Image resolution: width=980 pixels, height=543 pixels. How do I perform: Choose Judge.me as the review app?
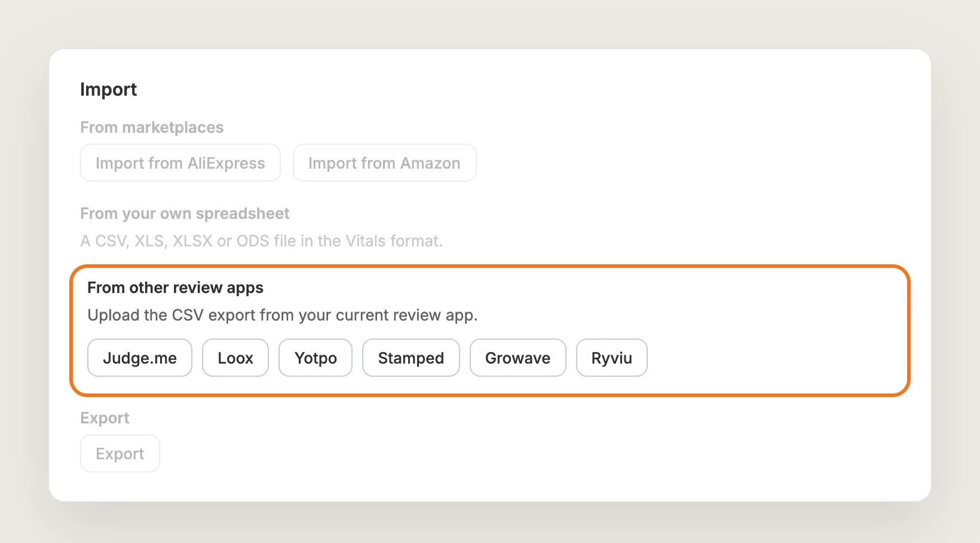point(140,358)
